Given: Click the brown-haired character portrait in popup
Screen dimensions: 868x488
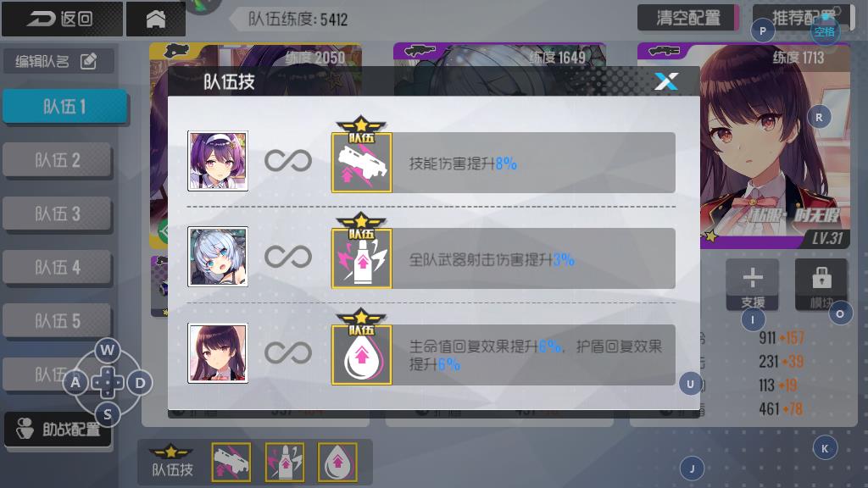Looking at the screenshot, I should (x=218, y=353).
